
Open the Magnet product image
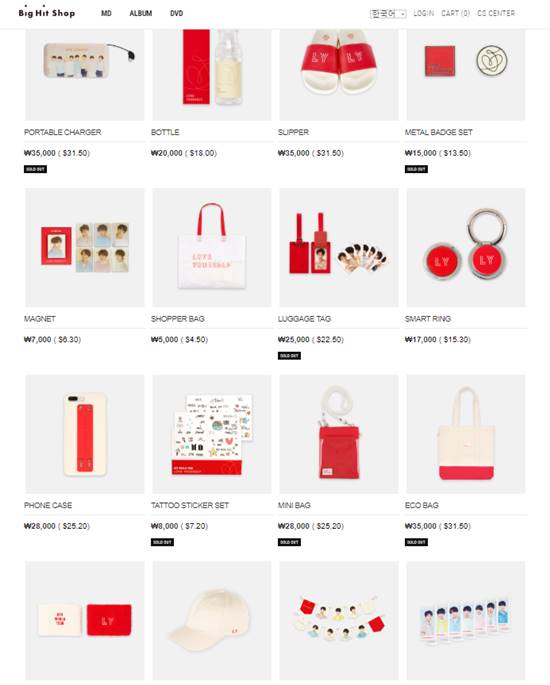pos(85,247)
